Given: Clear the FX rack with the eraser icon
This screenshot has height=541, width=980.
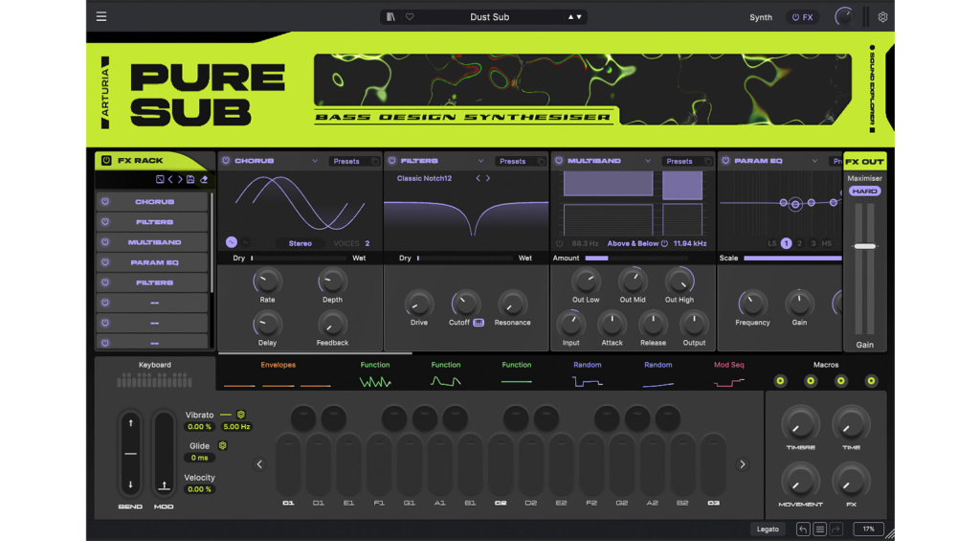Looking at the screenshot, I should coord(204,179).
